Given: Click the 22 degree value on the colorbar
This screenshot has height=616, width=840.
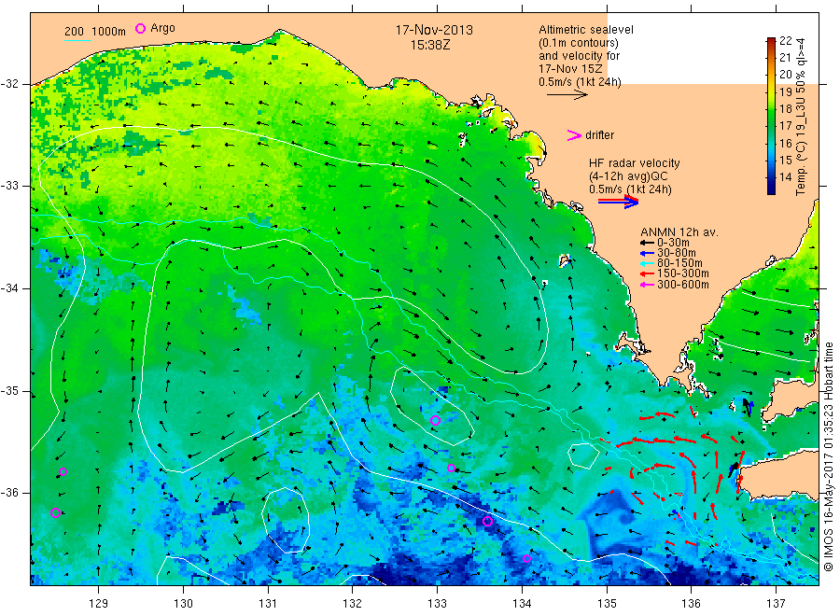Looking at the screenshot, I should tap(785, 41).
